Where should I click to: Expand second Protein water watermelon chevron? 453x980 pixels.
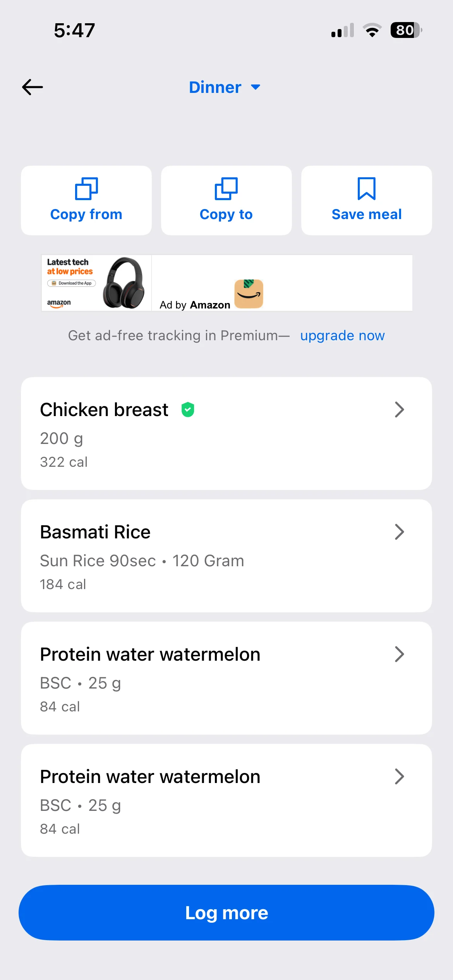[x=399, y=776]
